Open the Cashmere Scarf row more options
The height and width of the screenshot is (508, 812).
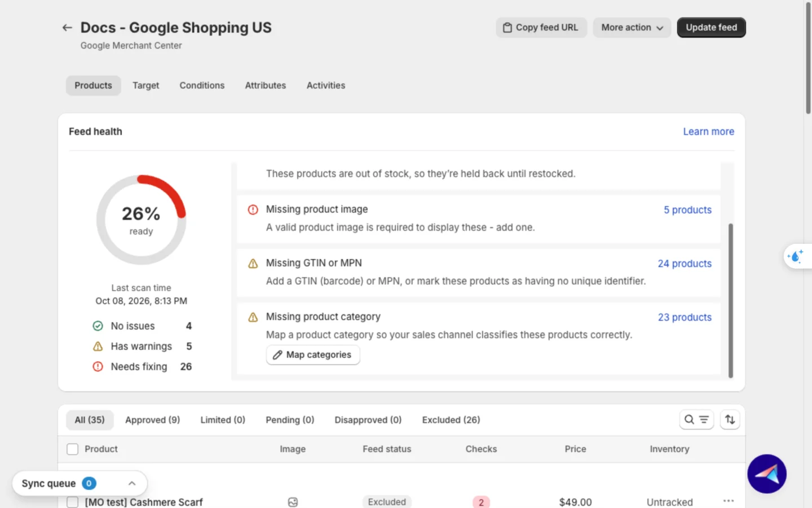pyautogui.click(x=729, y=501)
